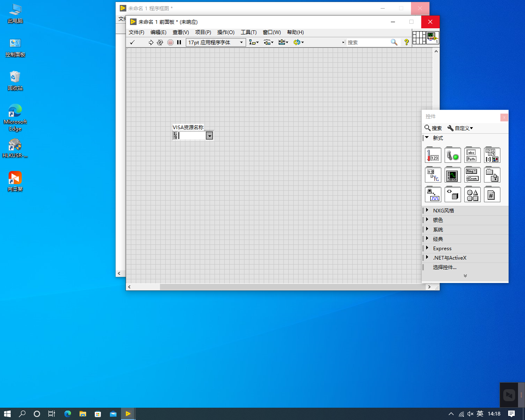Select the 向日葵 desktop shortcut
525x420 pixels.
click(15, 182)
